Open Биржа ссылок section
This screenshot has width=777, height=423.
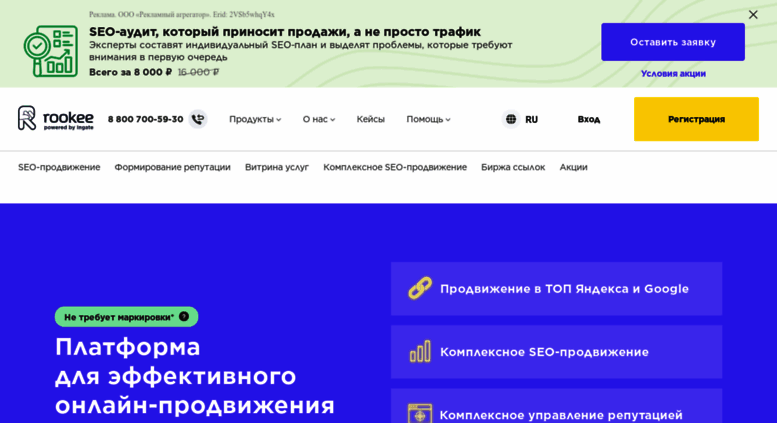(x=513, y=167)
